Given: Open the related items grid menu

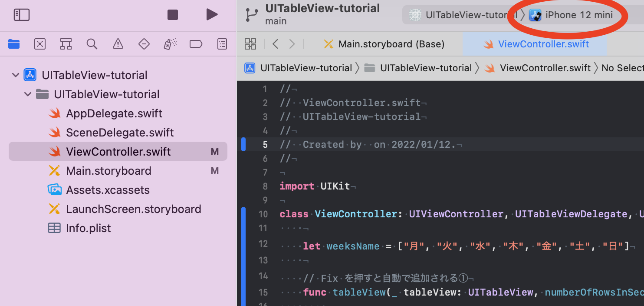Looking at the screenshot, I should click(250, 44).
